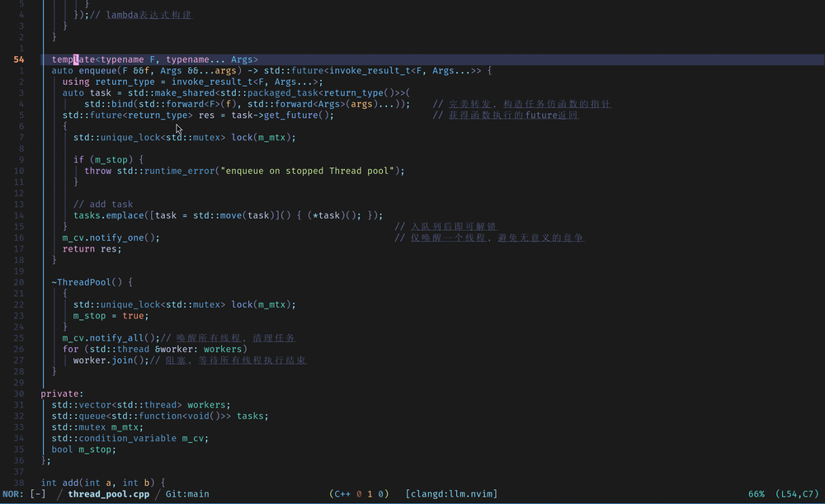Viewport: 825px width, 504px height.
Task: Click 'template<typename F, typename... Args>' line
Action: pos(155,59)
